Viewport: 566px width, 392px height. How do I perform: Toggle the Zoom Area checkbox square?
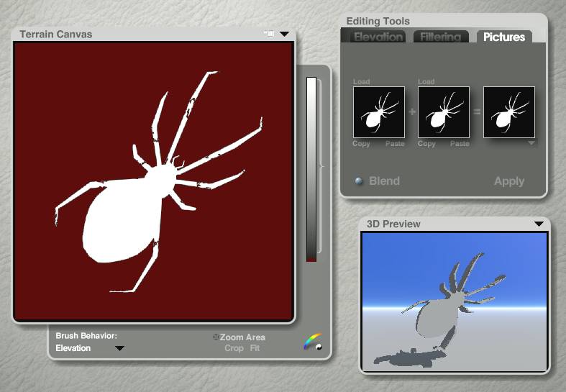tap(216, 337)
